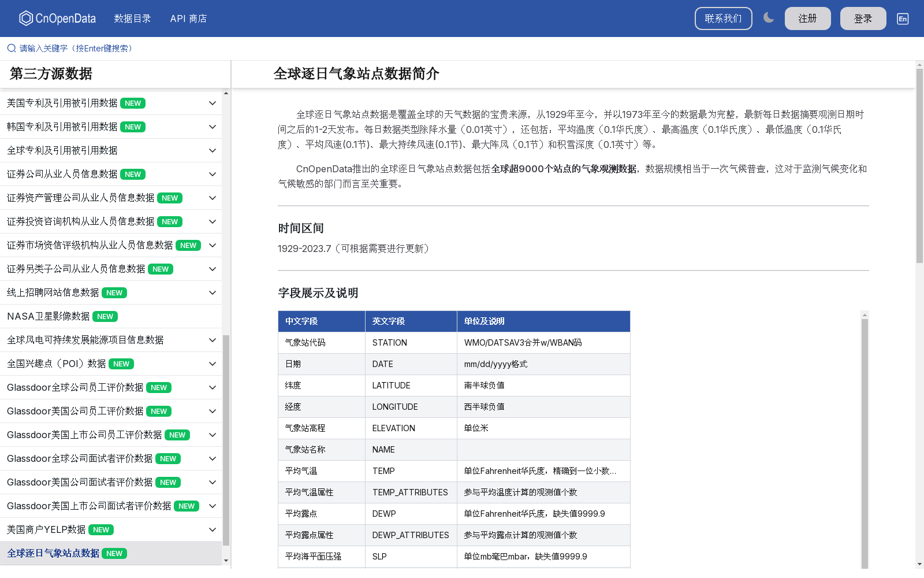Expand 证券另类子公司从业人员信息数据 chevron
Screen dimensions: 924x578
click(x=213, y=269)
